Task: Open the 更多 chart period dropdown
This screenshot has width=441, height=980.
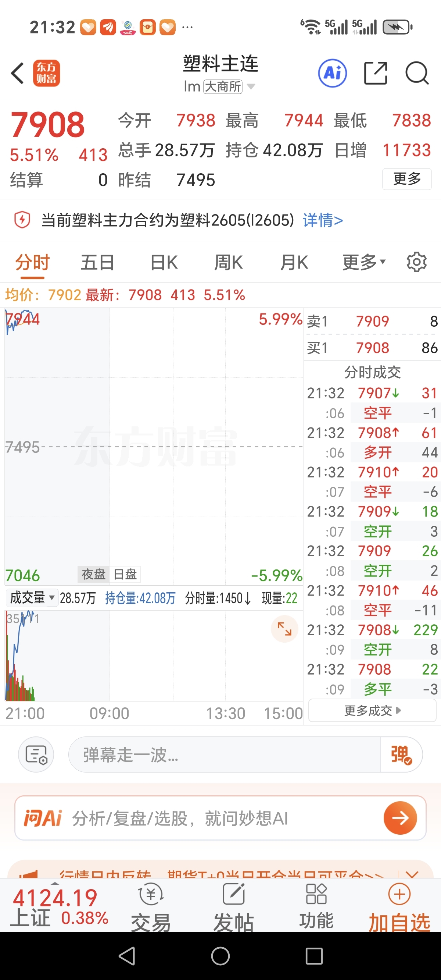Action: click(364, 262)
